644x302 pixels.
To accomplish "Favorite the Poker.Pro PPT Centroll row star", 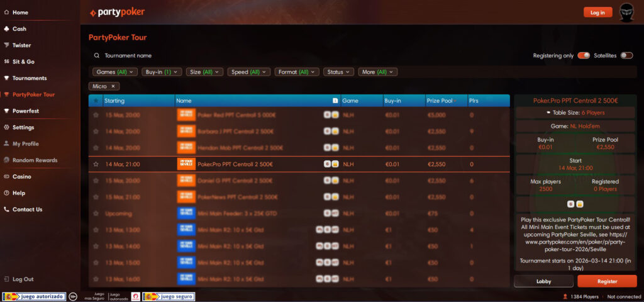I will [x=96, y=164].
